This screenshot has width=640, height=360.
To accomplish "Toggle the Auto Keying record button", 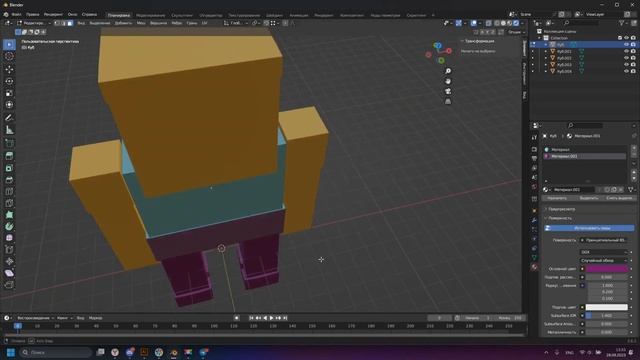I will click(237, 318).
